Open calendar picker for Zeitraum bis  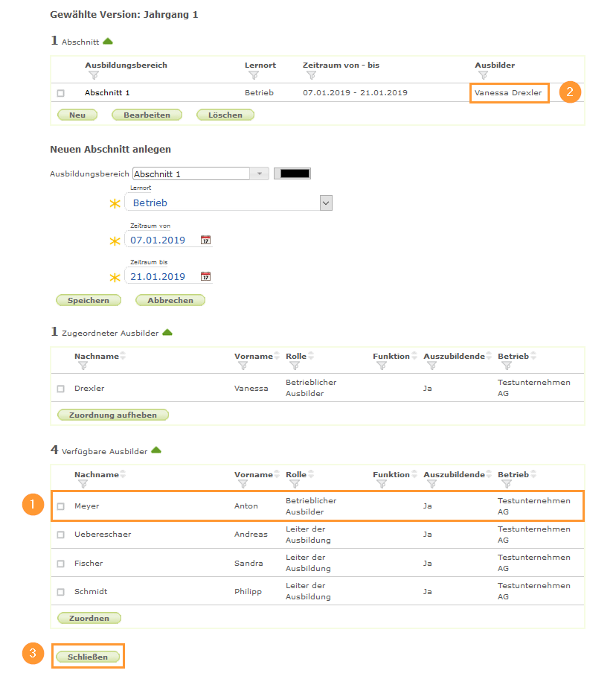coord(206,277)
